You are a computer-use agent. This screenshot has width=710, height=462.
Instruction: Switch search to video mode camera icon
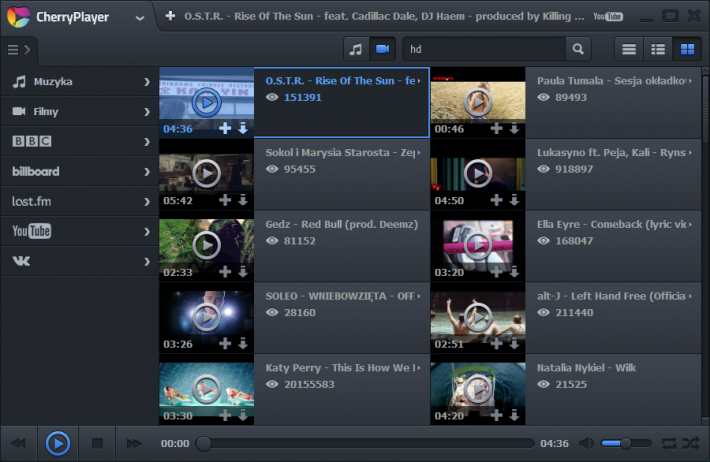click(x=383, y=49)
